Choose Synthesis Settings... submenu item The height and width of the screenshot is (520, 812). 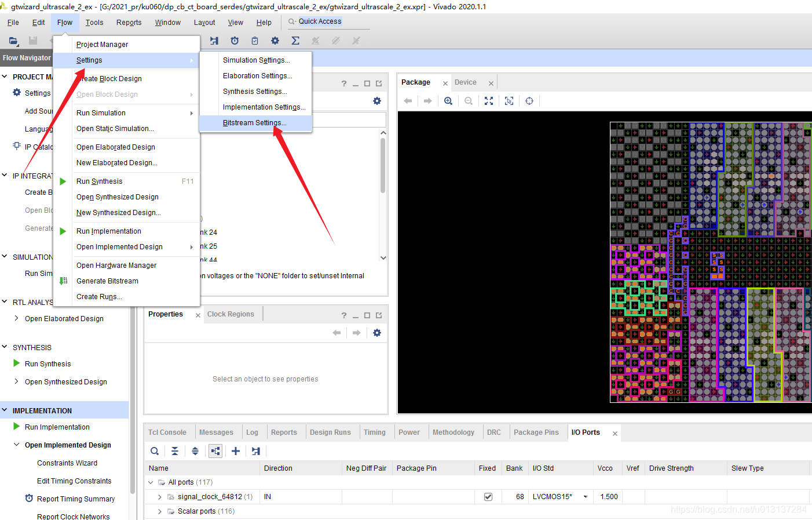click(255, 92)
